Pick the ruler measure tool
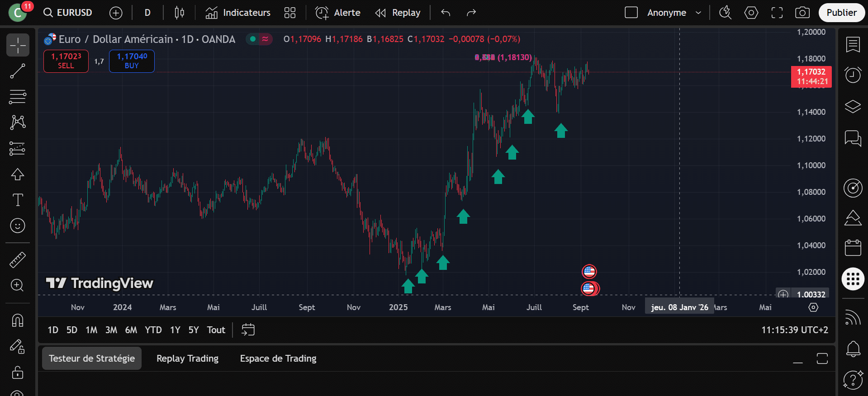868x396 pixels. tap(18, 259)
